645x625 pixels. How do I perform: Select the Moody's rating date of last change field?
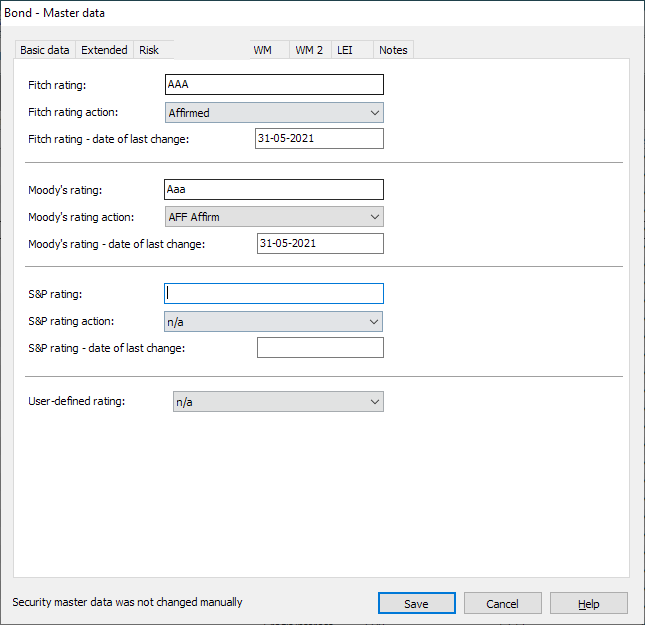click(x=319, y=243)
